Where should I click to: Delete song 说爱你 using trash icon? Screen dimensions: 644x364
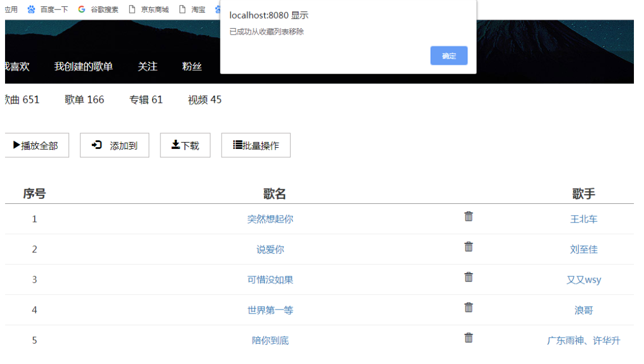468,247
